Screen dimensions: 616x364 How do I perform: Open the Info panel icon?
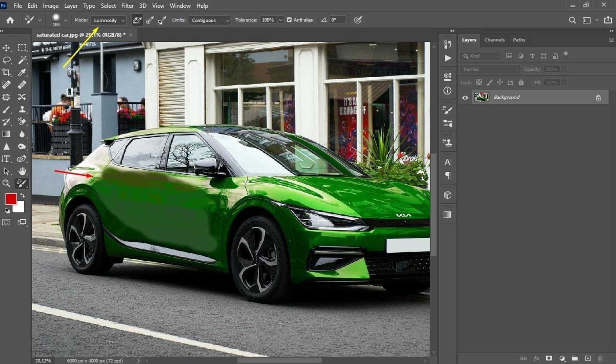447,91
